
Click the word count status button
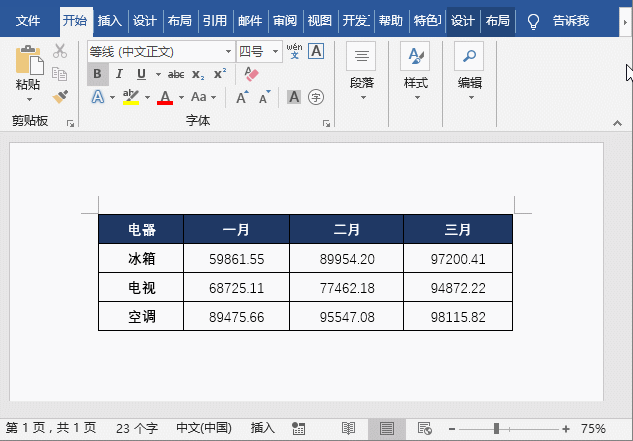point(137,428)
